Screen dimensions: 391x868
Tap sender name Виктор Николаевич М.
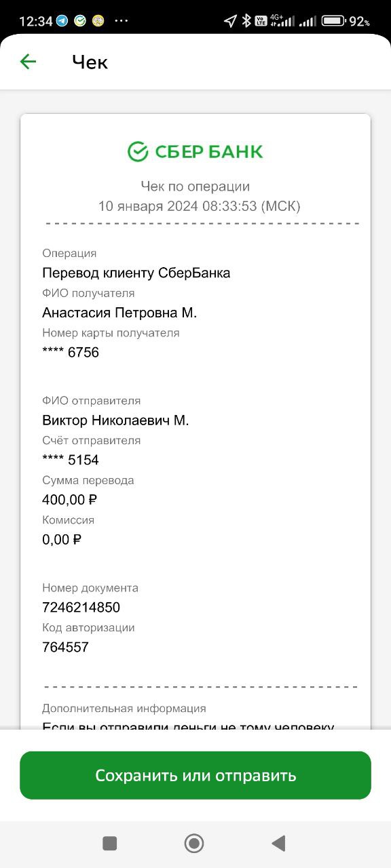pyautogui.click(x=115, y=420)
